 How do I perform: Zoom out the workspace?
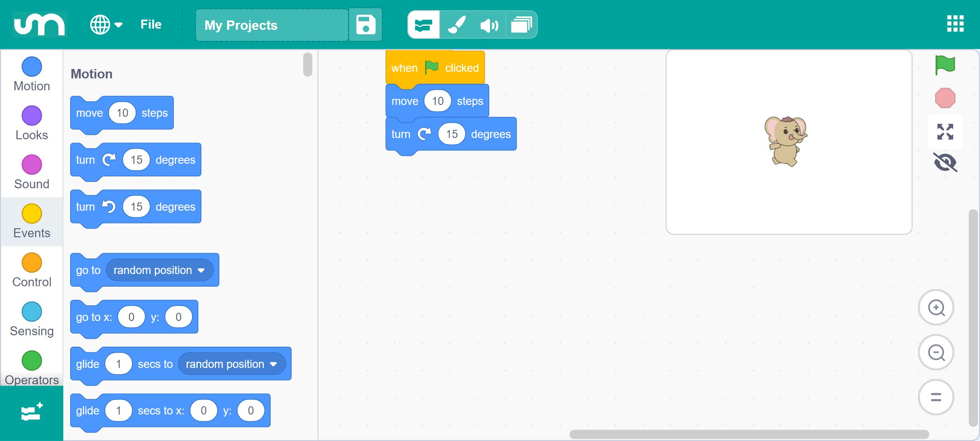(x=936, y=352)
